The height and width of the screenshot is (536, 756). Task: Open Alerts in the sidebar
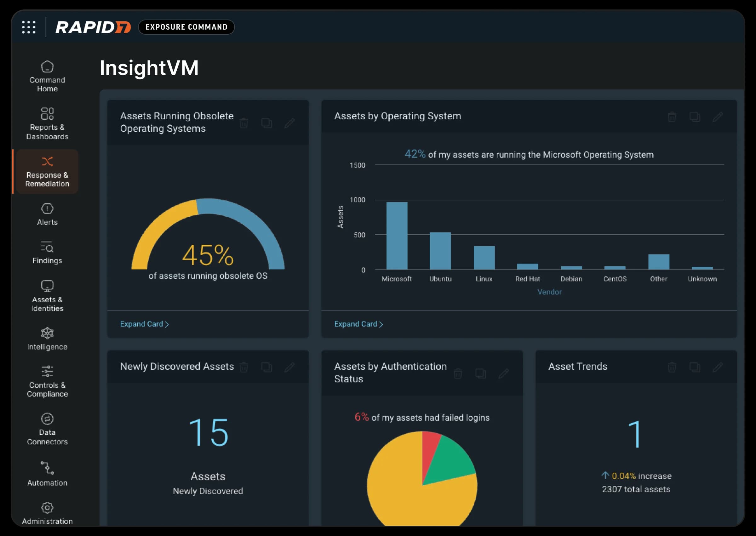pos(47,214)
